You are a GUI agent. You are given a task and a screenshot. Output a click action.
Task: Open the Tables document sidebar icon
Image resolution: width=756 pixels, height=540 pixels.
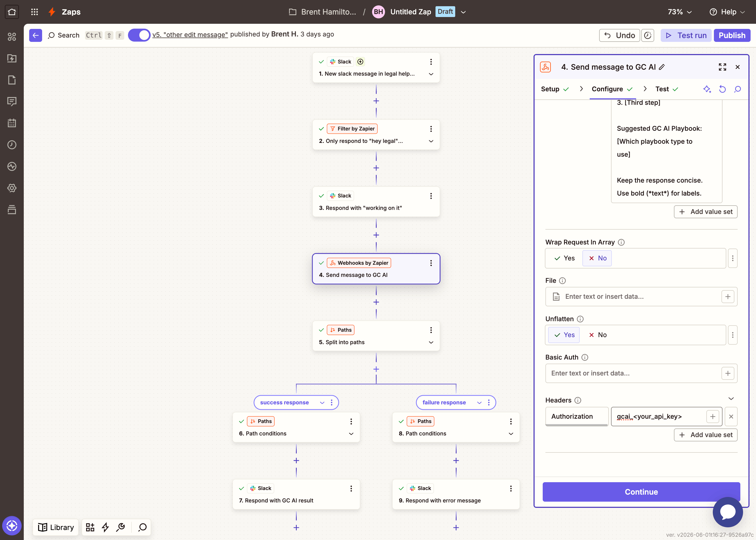pos(12,80)
